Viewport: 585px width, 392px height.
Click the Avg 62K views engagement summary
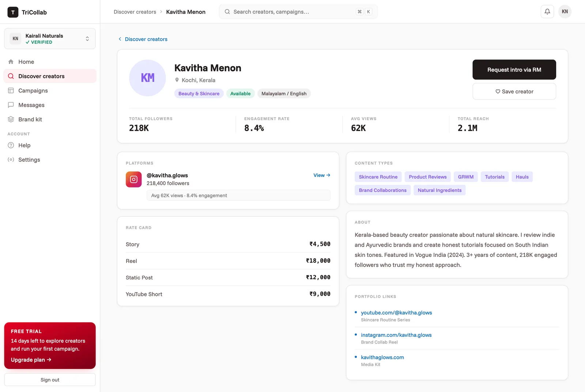point(238,195)
